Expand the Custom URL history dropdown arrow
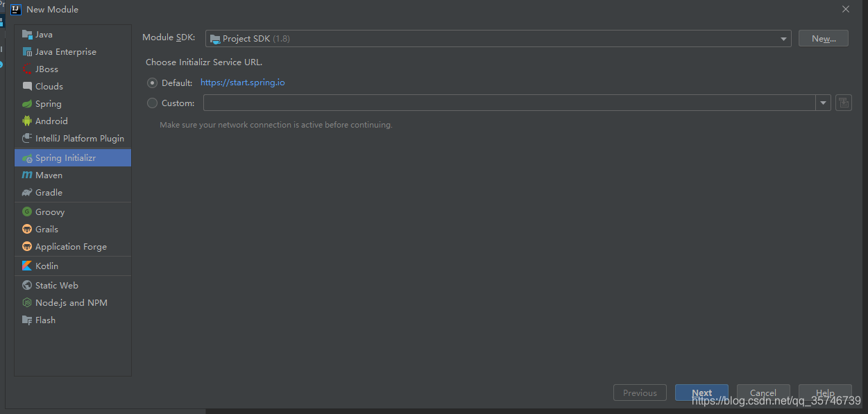The height and width of the screenshot is (414, 868). [824, 103]
